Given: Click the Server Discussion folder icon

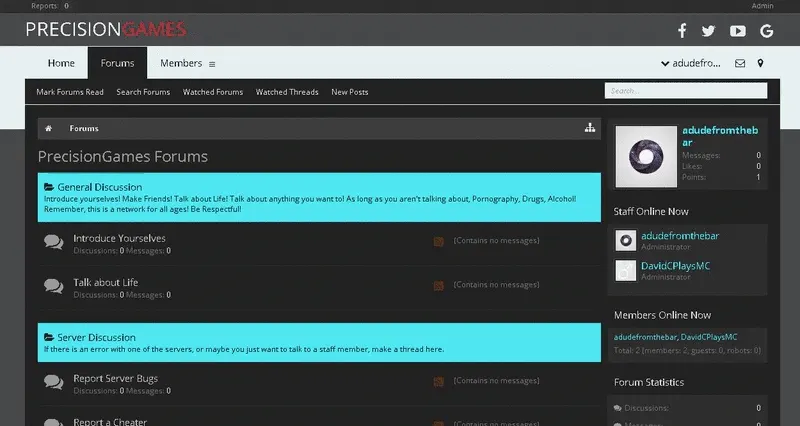Looking at the screenshot, I should pos(49,337).
